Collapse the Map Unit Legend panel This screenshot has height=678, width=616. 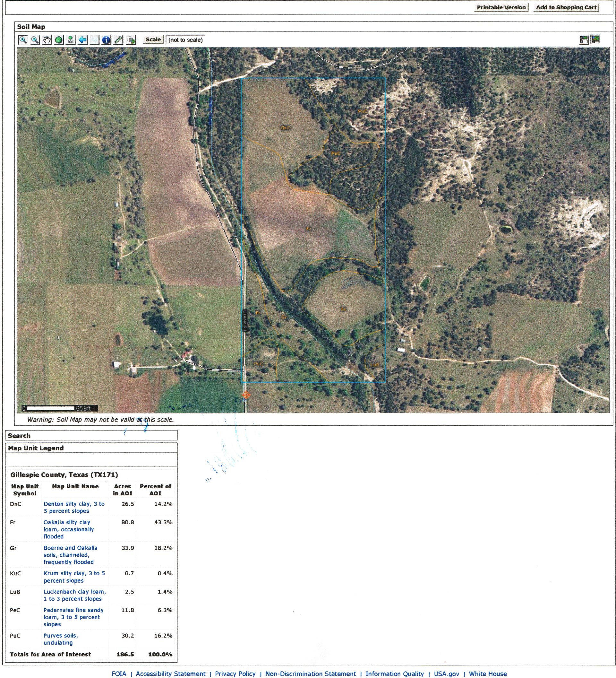pos(91,448)
